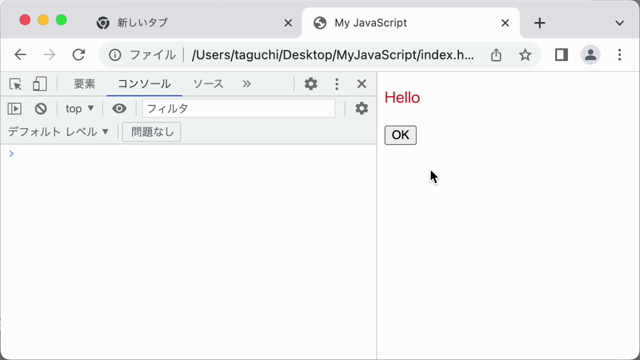Image resolution: width=640 pixels, height=360 pixels.
Task: Clear the console with the ban icon
Action: [x=40, y=109]
